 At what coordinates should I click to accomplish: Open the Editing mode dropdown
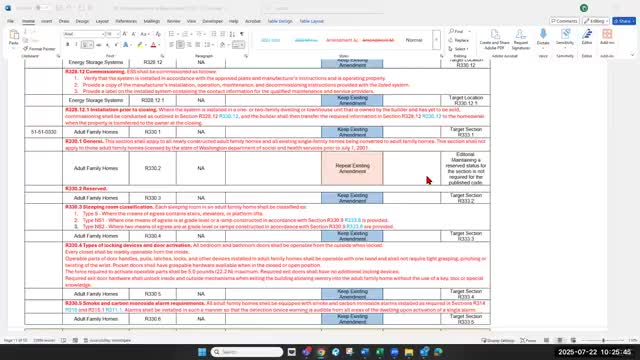click(596, 21)
